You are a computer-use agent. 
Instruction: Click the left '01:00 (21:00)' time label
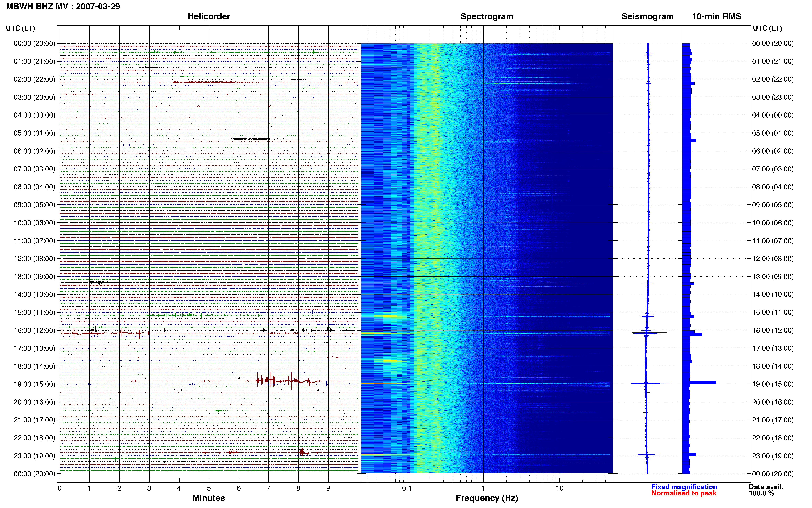click(34, 62)
